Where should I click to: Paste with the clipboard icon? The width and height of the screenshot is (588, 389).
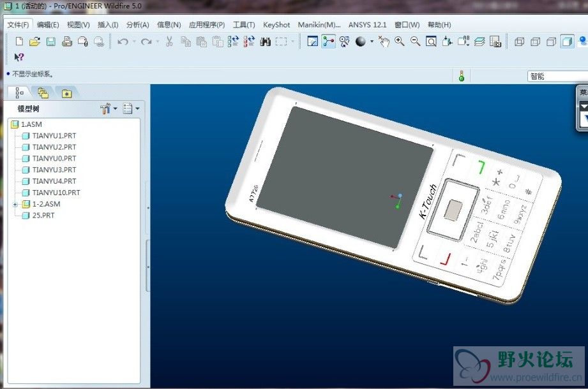point(202,41)
